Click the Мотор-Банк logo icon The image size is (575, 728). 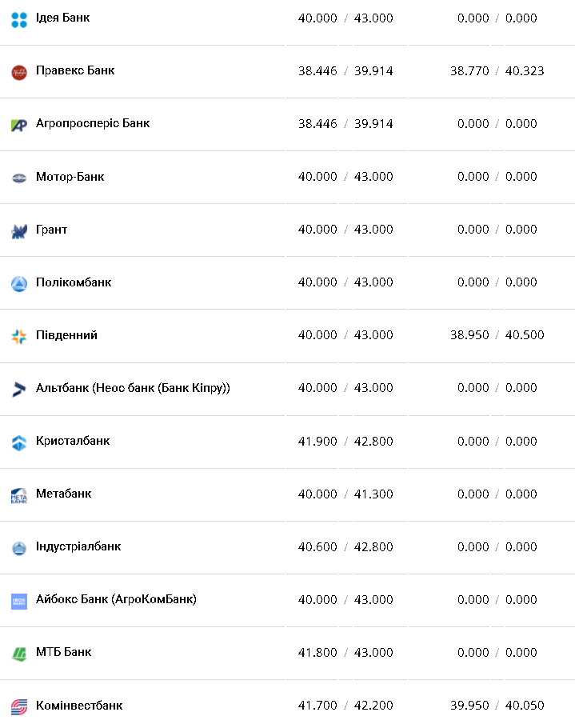tap(19, 178)
